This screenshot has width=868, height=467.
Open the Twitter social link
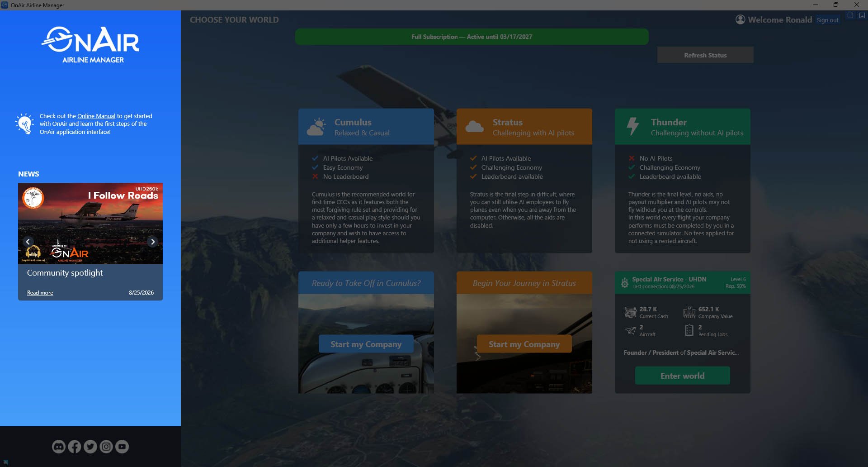click(x=90, y=447)
